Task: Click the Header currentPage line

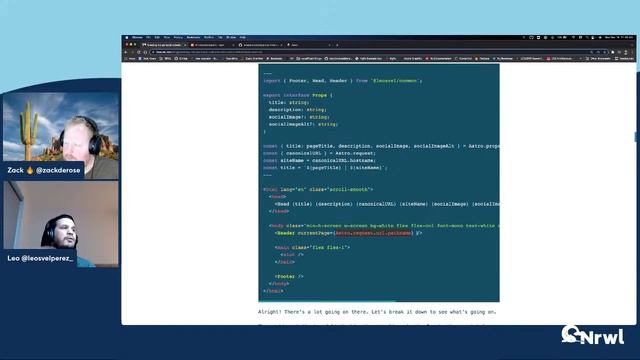Action: pyautogui.click(x=349, y=233)
